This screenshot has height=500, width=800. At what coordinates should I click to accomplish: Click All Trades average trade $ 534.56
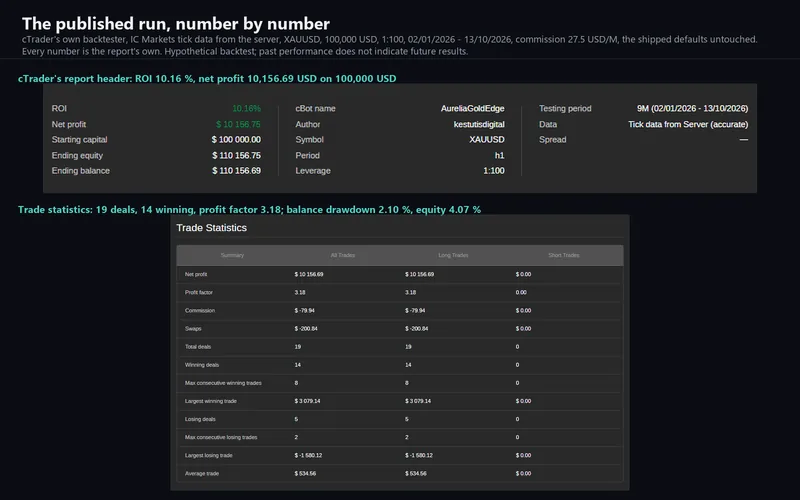point(305,473)
